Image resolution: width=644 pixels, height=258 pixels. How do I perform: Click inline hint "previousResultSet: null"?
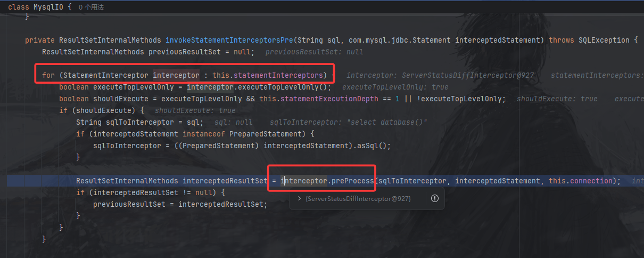pyautogui.click(x=314, y=52)
